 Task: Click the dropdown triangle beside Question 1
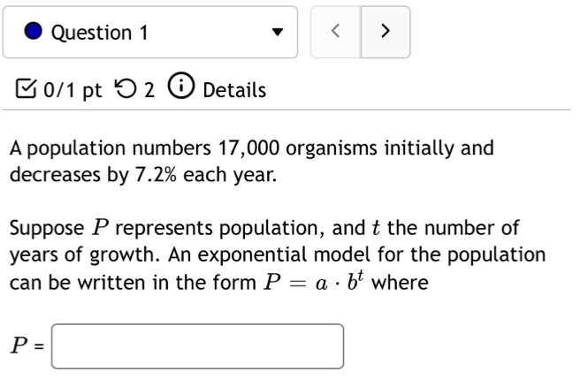(277, 33)
